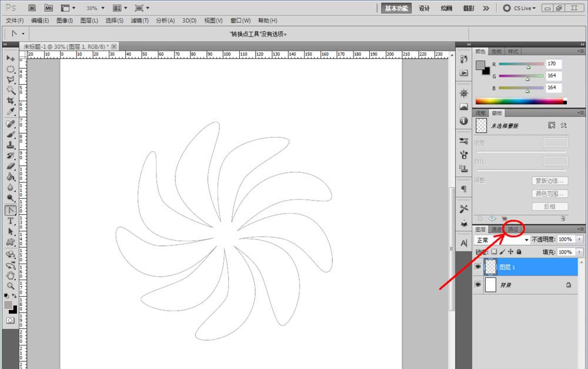Add a pixel mask button
The width and height of the screenshot is (588, 369).
coord(552,125)
